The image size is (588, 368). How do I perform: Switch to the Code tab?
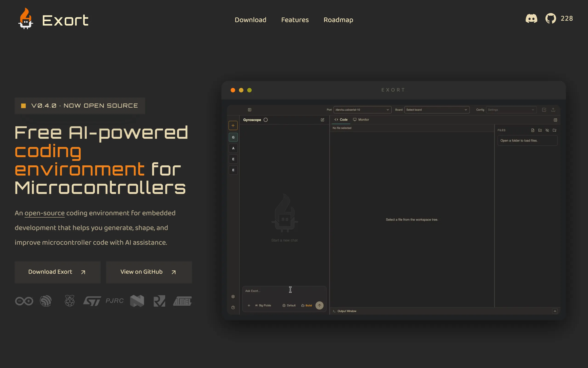tap(341, 120)
